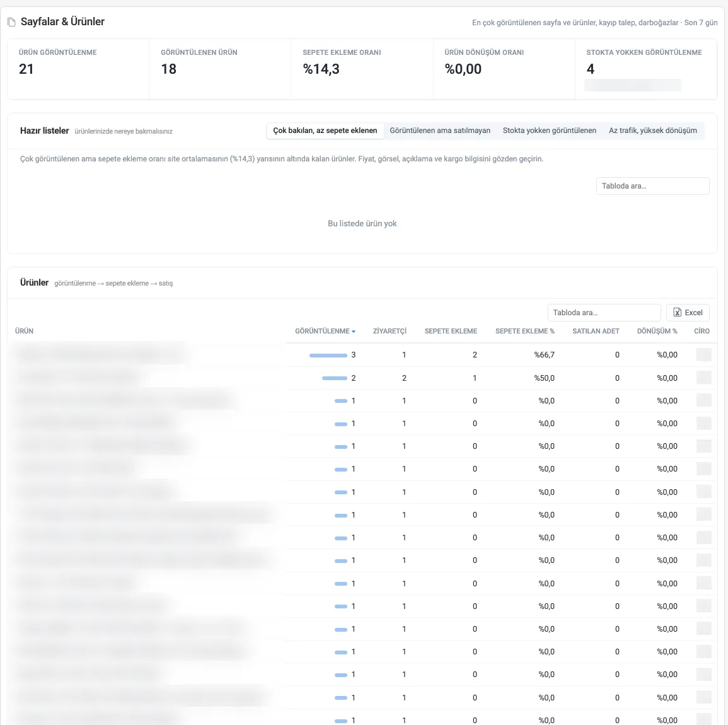728x725 pixels.
Task: Click the SEPETE EKLEME ORANI value %14,3
Action: (x=321, y=69)
